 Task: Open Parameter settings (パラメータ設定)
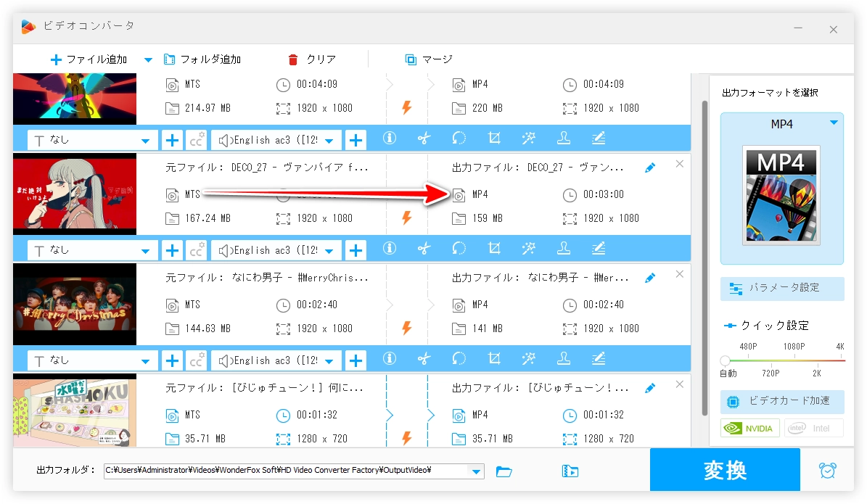click(782, 289)
